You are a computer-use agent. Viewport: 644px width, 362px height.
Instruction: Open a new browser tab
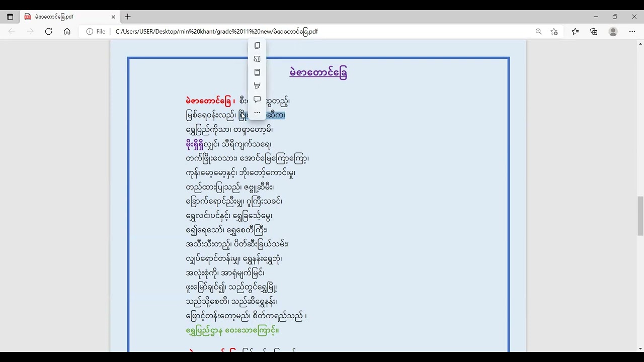click(128, 17)
